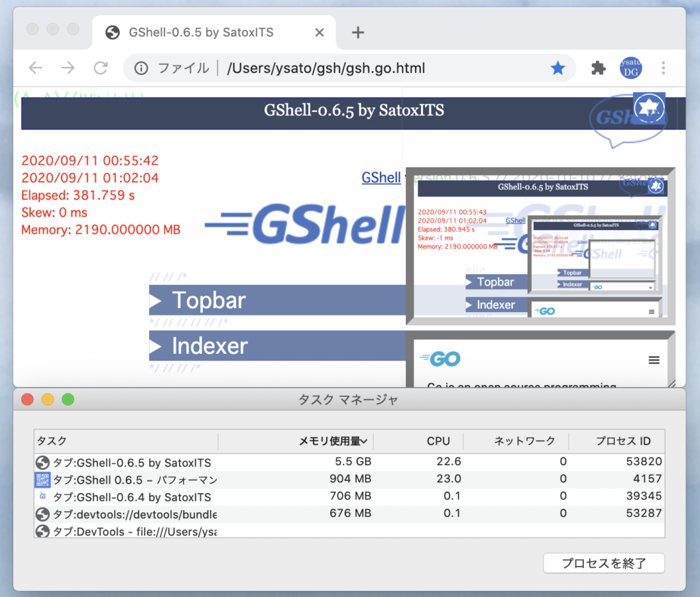Image resolution: width=700 pixels, height=597 pixels.
Task: Sort by メモリ使用量 column header
Action: pos(333,441)
